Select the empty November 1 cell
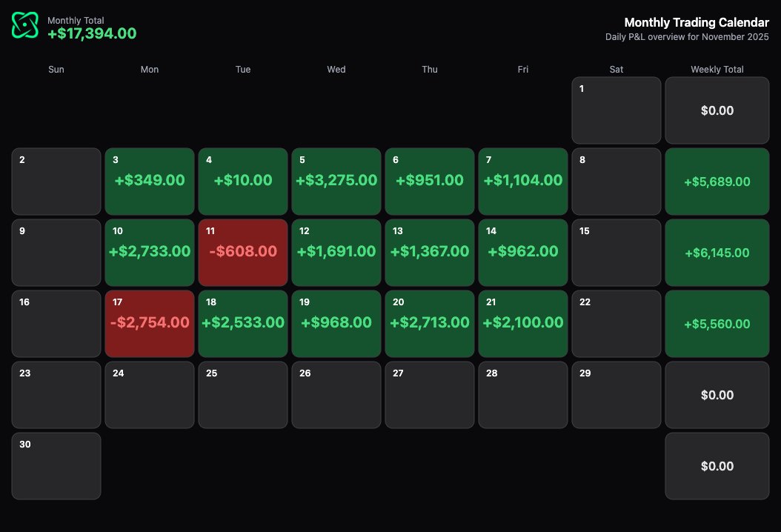781x532 pixels. pyautogui.click(x=616, y=110)
